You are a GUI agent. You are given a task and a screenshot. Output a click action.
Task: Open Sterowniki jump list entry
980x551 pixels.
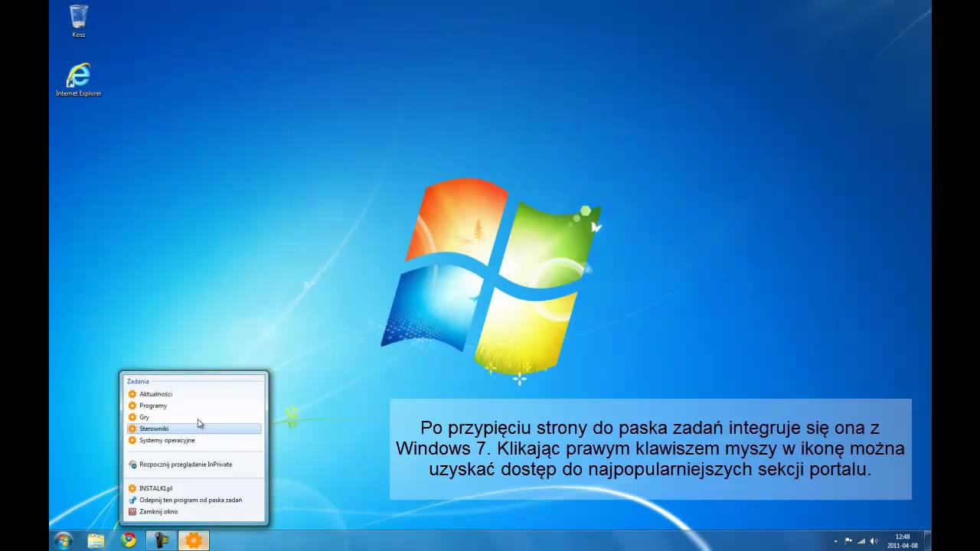(x=194, y=429)
